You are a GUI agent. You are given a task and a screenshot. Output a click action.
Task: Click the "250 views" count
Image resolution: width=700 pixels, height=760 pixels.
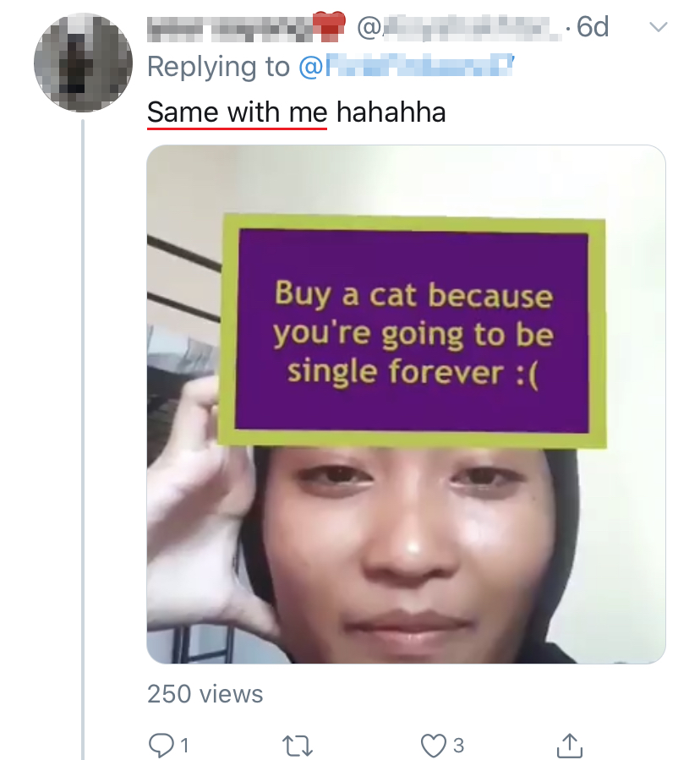[x=205, y=694]
